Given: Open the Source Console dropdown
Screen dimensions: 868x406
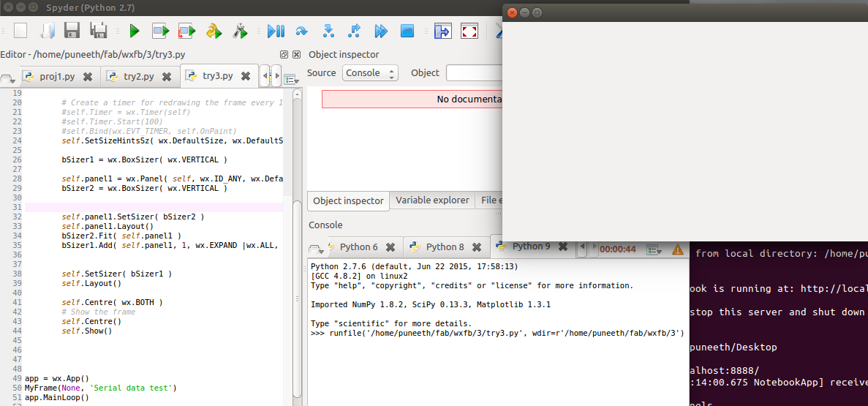Looking at the screenshot, I should [x=370, y=73].
